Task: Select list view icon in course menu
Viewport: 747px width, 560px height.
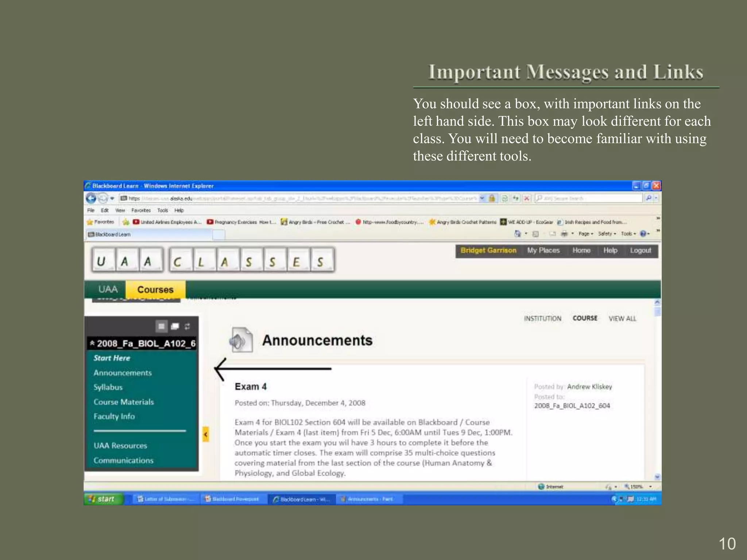Action: tap(162, 326)
